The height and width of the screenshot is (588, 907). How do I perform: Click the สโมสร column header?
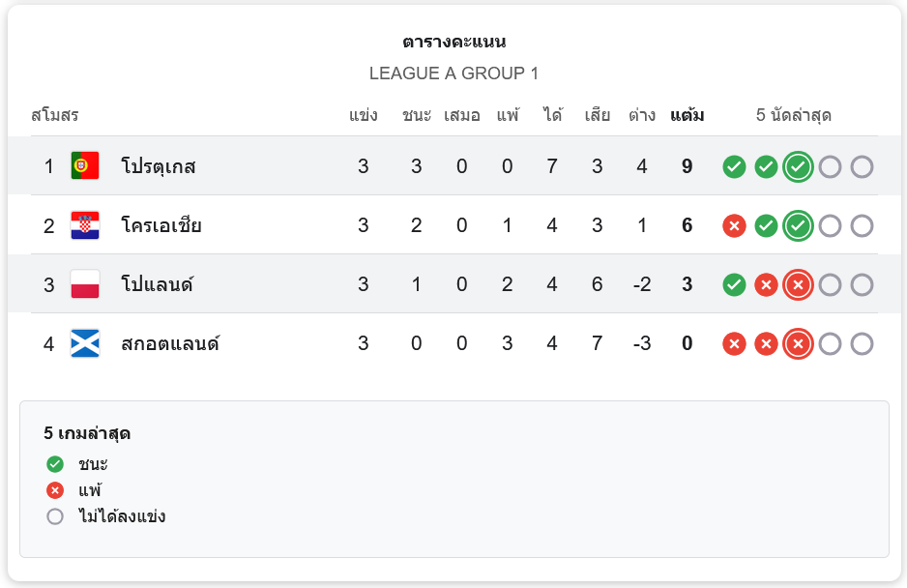(x=55, y=116)
